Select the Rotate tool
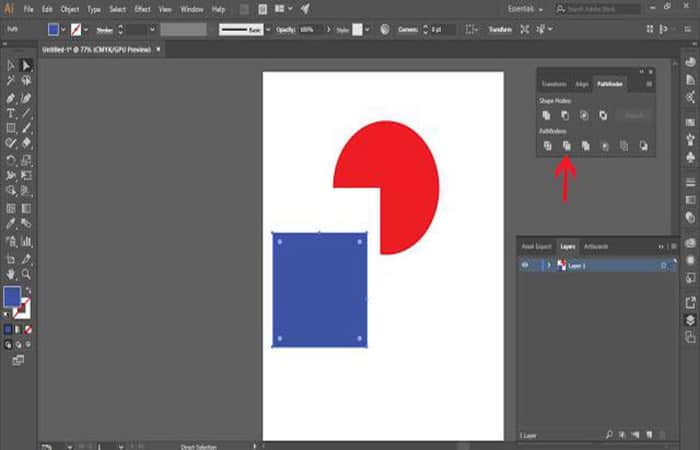 11,160
